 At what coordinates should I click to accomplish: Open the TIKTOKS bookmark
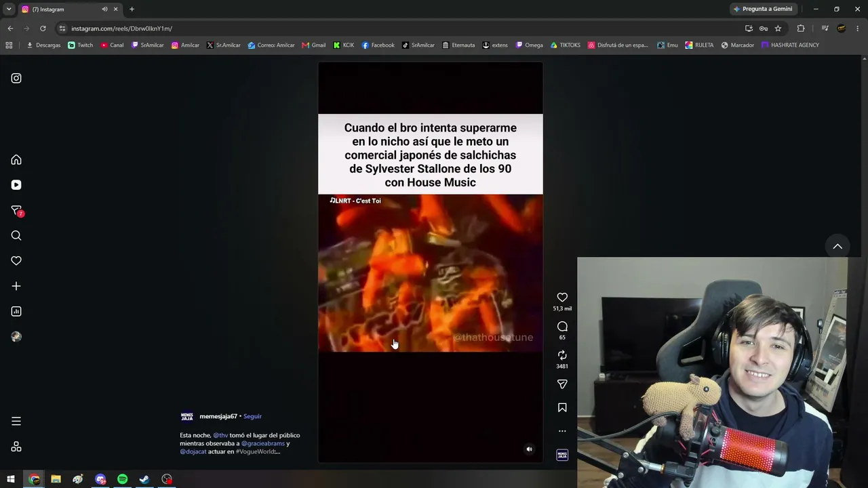(566, 45)
